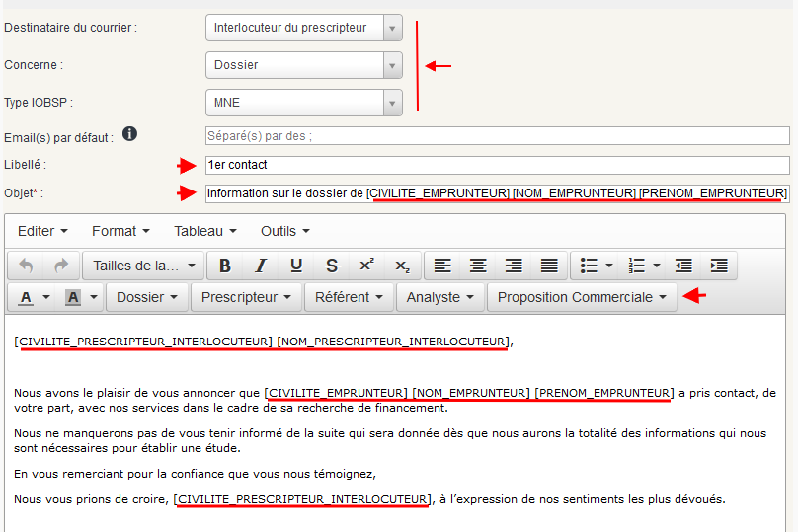
Task: Redo the last edit
Action: (61, 266)
